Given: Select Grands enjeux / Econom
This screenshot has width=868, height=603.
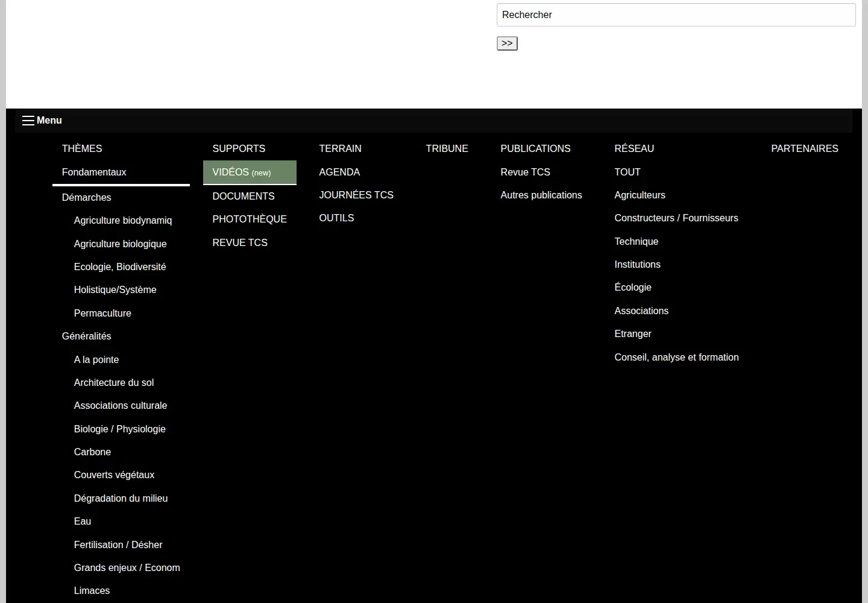Looking at the screenshot, I should (127, 567).
